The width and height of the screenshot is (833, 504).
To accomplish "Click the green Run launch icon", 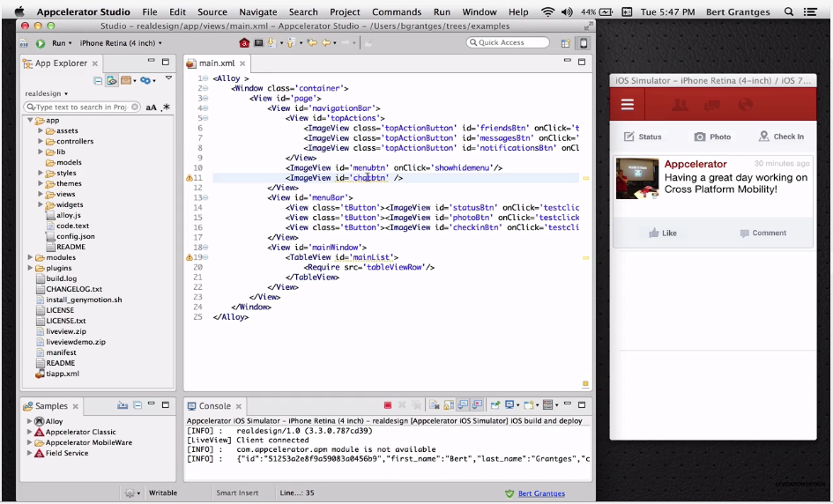I will tap(41, 43).
